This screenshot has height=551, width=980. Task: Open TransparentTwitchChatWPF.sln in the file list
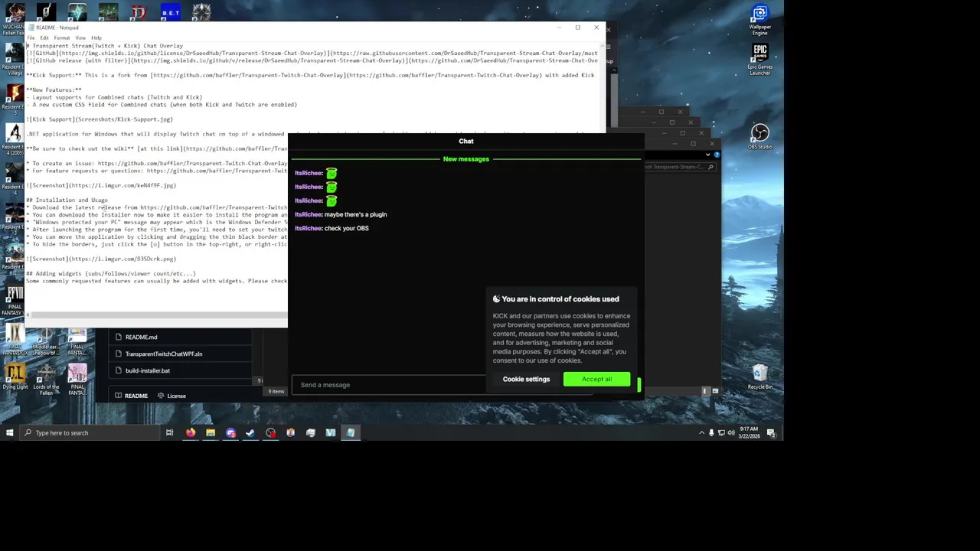tap(164, 354)
